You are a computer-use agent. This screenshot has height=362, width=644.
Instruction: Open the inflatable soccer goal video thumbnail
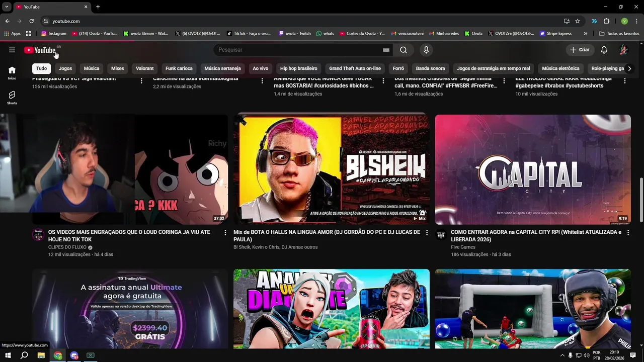[533, 309]
